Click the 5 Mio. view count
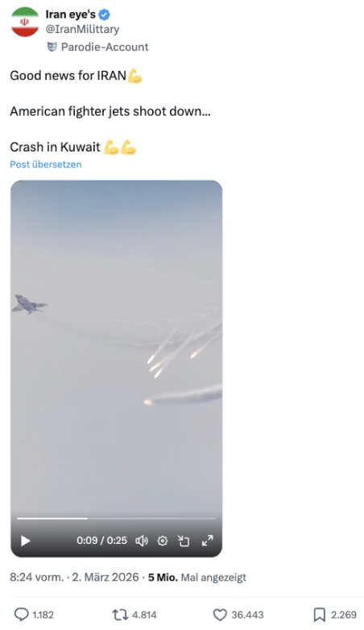364x630 pixels. coord(163,578)
